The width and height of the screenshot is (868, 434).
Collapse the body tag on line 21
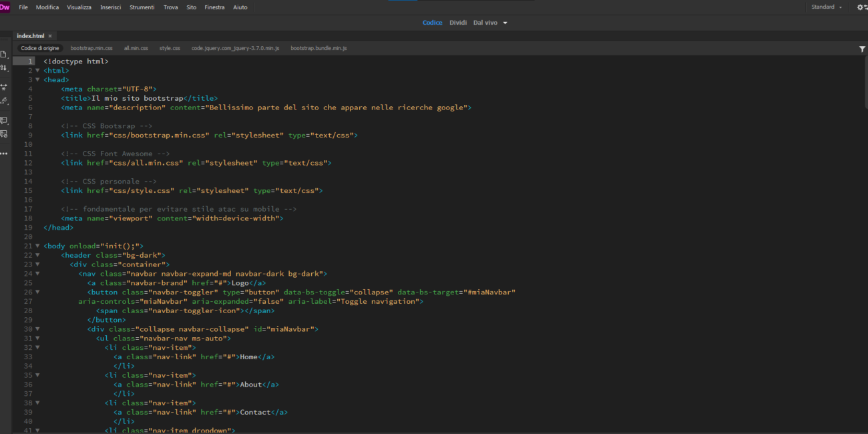(x=37, y=246)
